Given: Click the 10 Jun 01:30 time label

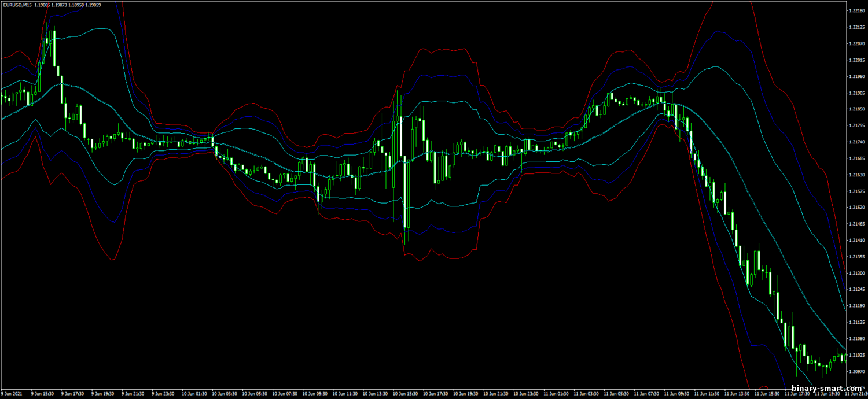Looking at the screenshot, I should point(194,394).
